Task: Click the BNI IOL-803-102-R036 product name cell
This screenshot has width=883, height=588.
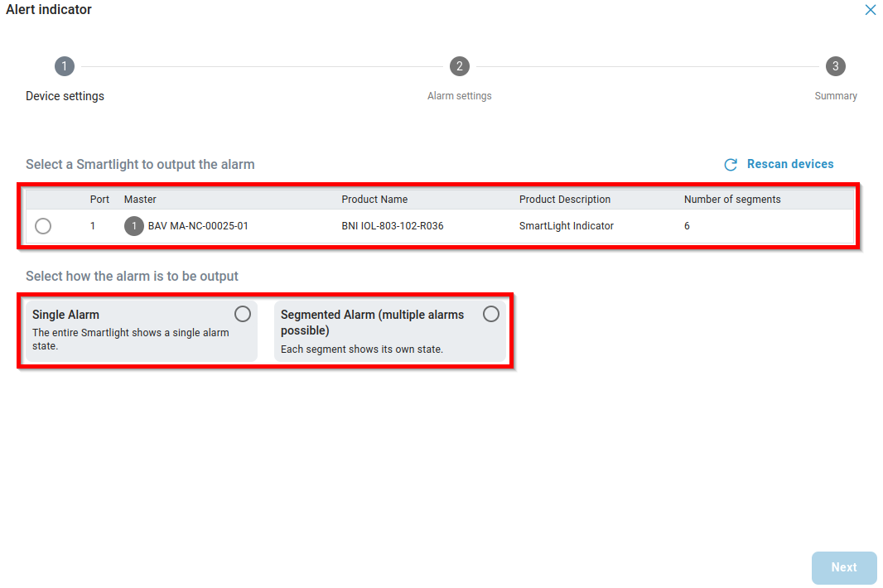Action: click(392, 226)
